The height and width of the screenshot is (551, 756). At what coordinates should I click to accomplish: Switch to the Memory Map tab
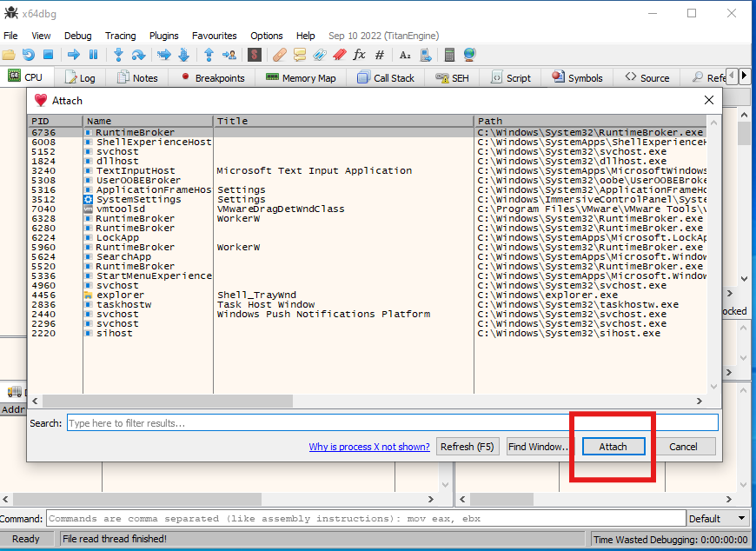(301, 77)
